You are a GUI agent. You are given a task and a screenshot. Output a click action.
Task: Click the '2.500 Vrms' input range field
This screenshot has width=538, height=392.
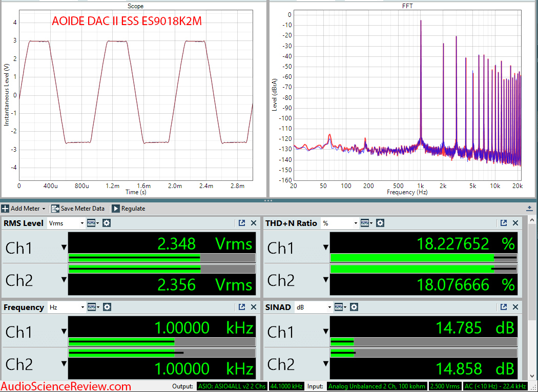click(x=445, y=386)
